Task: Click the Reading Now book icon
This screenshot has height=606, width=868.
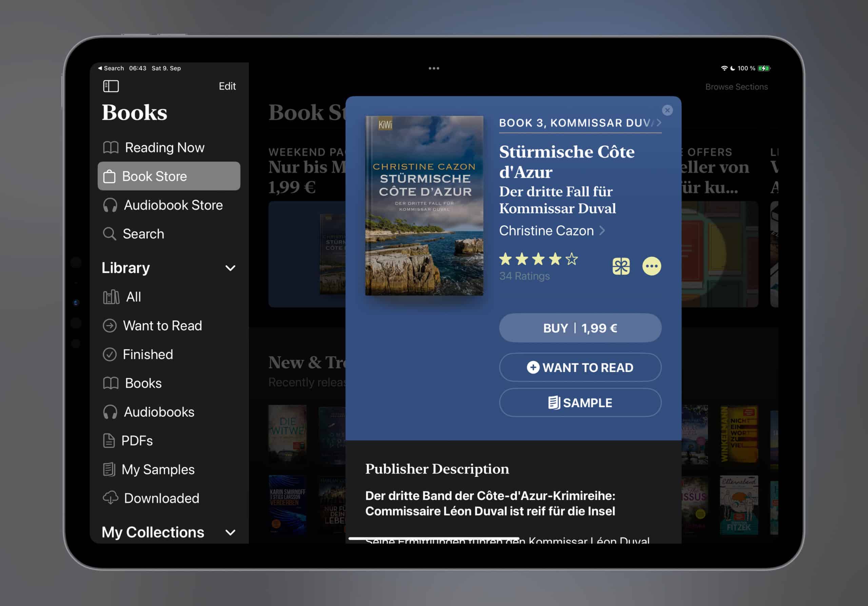Action: [111, 148]
